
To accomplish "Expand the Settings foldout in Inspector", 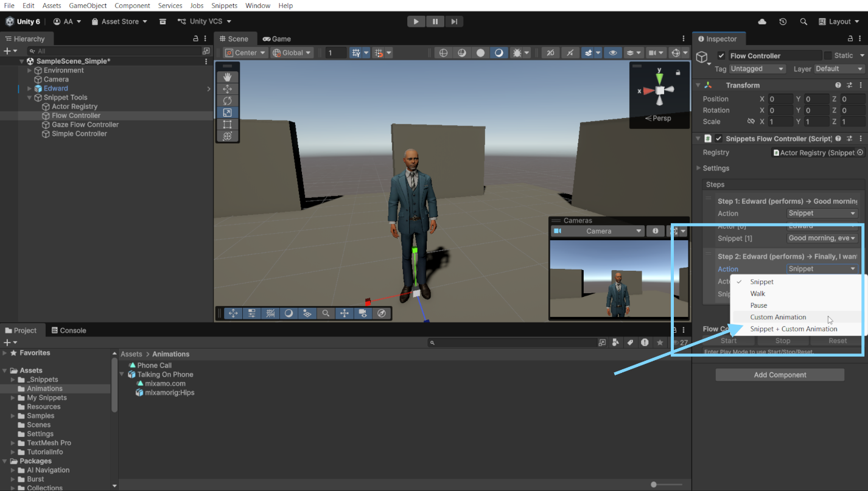I will coord(698,168).
